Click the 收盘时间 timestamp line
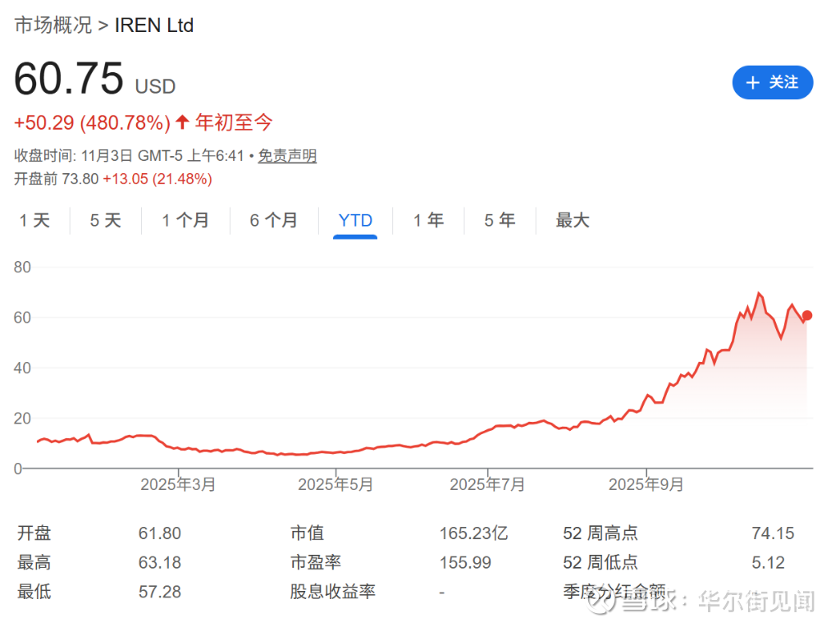The image size is (840, 627). (x=129, y=156)
